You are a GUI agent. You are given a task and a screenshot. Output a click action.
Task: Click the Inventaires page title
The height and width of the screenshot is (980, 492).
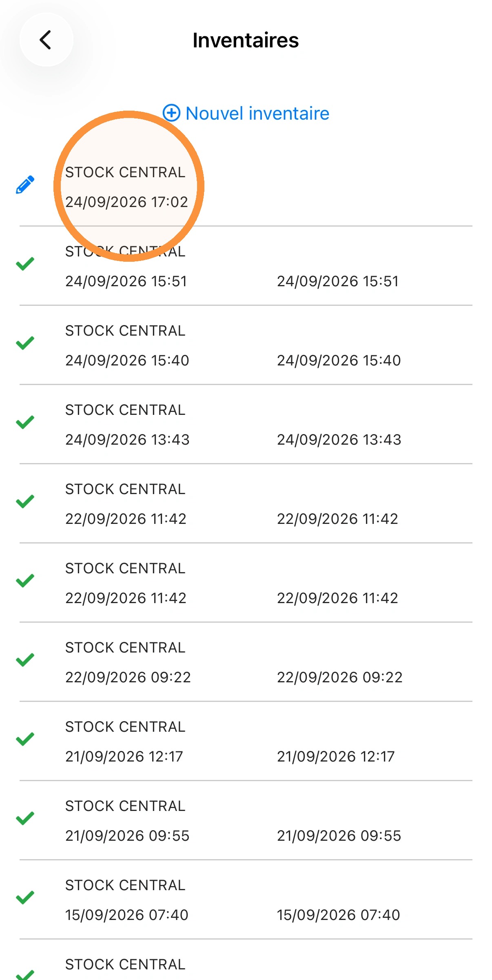[x=246, y=40]
